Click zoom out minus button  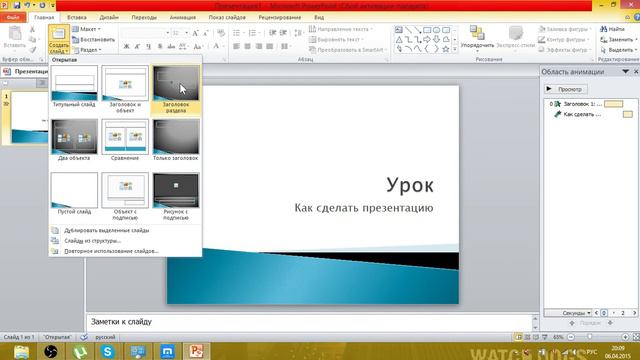[571, 337]
